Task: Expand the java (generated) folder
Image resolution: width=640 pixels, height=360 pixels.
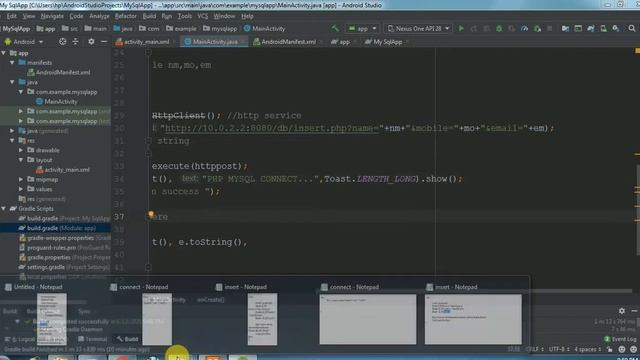Action: (12, 131)
